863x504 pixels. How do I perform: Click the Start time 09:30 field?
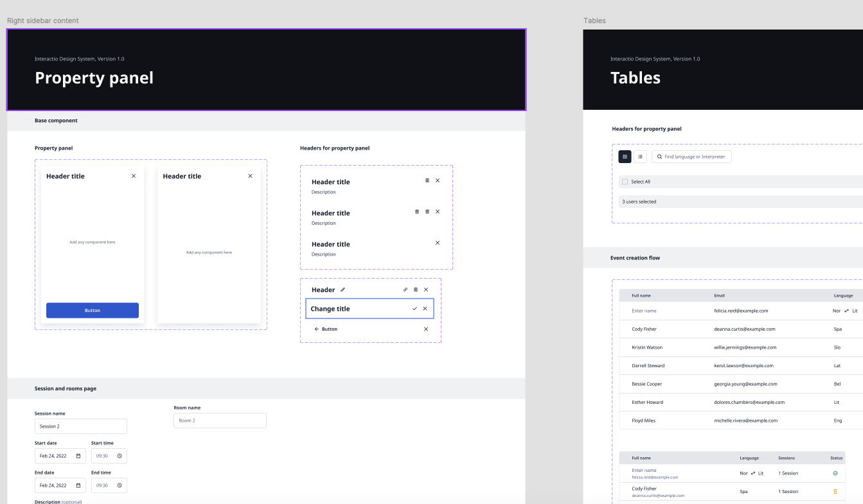tap(109, 456)
